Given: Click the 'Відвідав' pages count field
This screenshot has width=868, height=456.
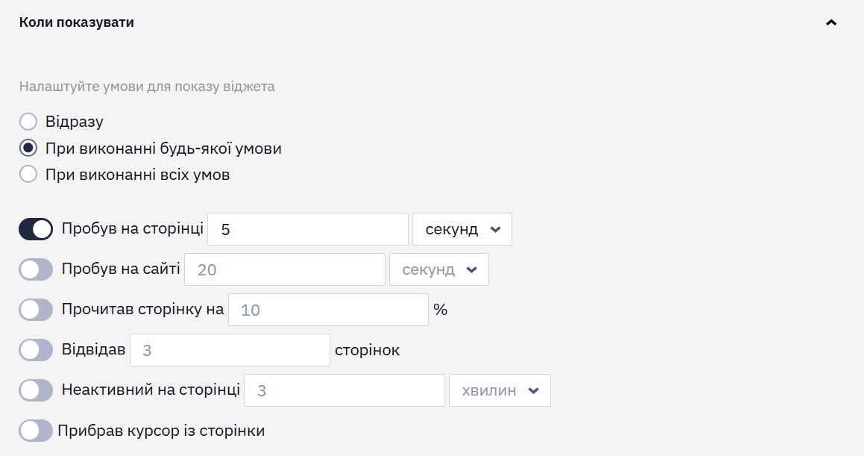Looking at the screenshot, I should point(230,350).
